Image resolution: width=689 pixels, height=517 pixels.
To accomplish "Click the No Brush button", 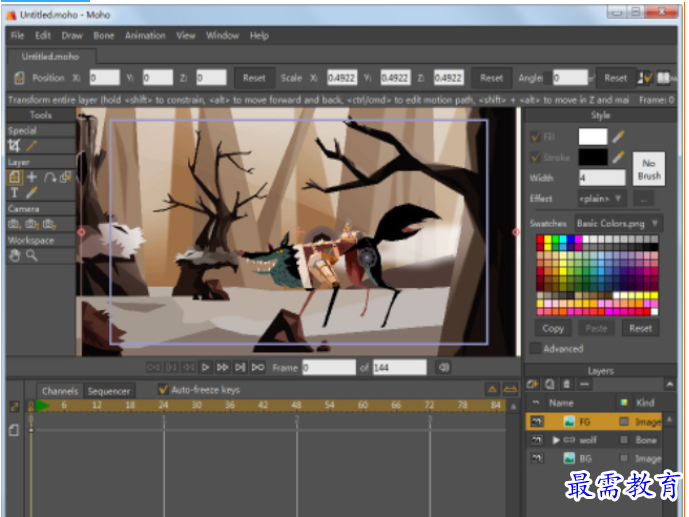I will pyautogui.click(x=649, y=169).
